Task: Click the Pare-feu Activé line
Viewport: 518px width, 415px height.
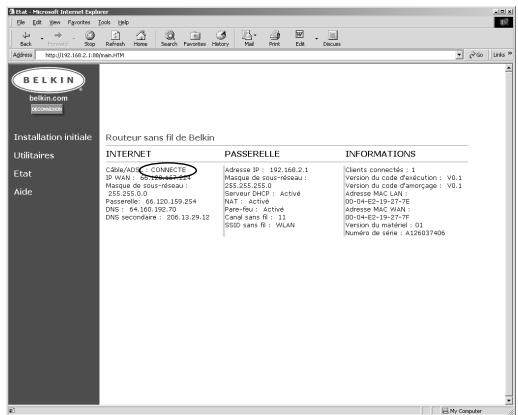Action: click(x=254, y=209)
